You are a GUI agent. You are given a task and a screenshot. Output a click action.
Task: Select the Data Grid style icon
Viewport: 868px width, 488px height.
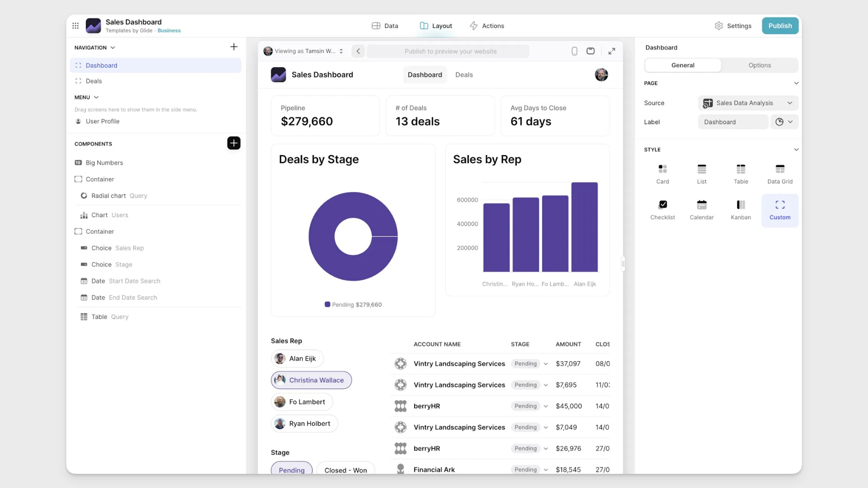tap(779, 169)
